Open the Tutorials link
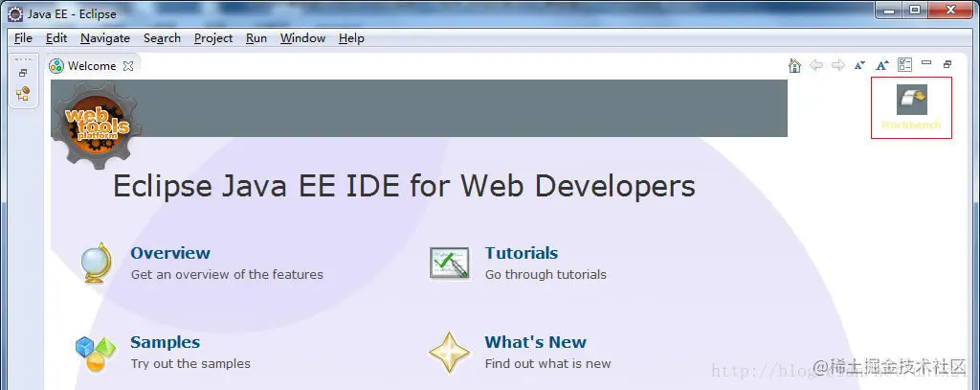980x390 pixels. (522, 253)
